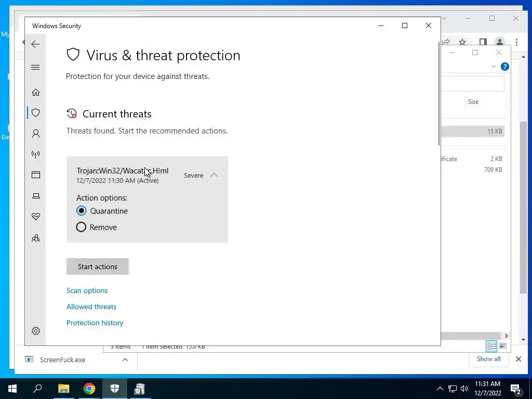Select the 15 KB file row
This screenshot has width=532, height=399.
click(473, 131)
